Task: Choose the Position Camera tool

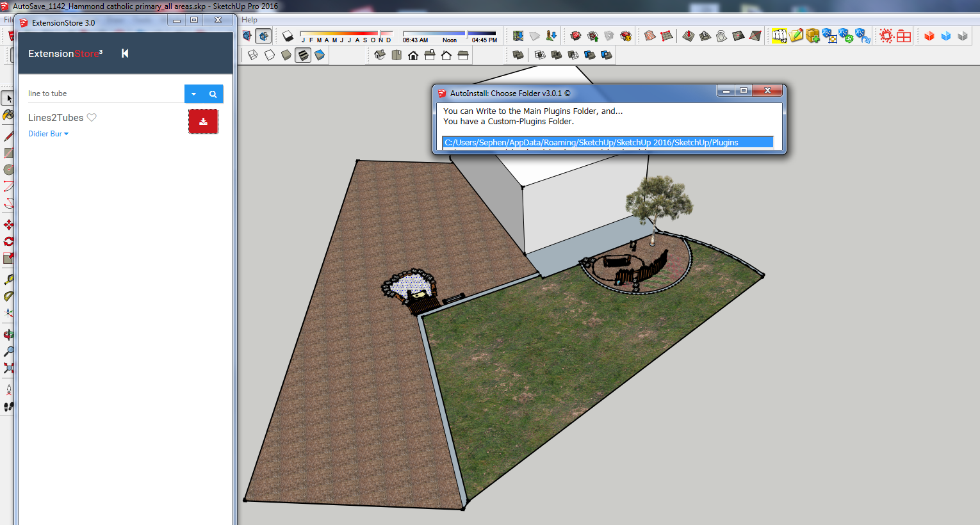Action: coord(8,390)
